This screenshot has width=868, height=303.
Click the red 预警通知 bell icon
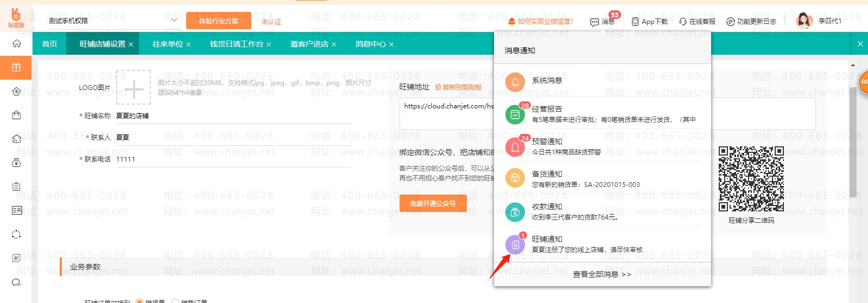515,147
